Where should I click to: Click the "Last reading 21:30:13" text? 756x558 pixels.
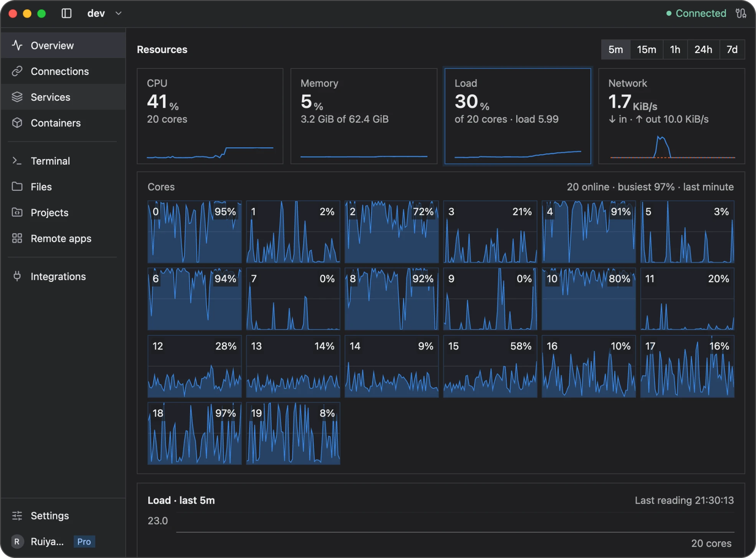[684, 500]
